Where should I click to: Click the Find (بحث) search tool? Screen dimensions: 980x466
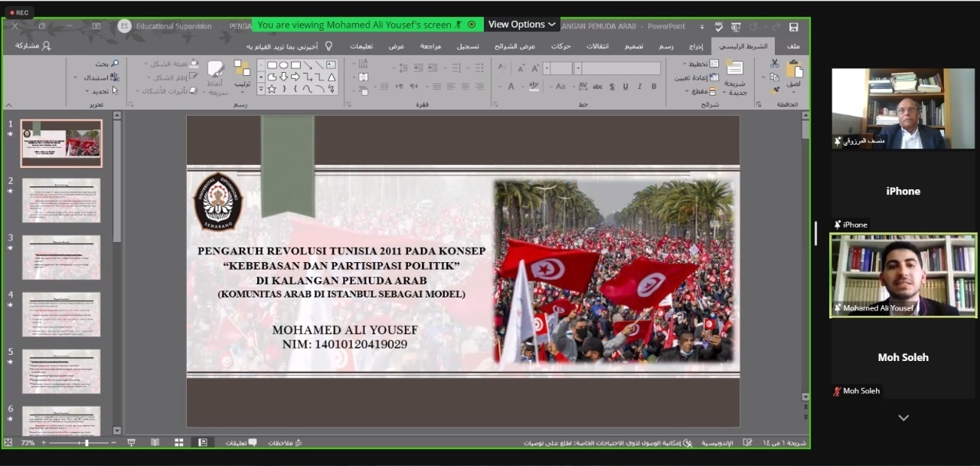[107, 64]
